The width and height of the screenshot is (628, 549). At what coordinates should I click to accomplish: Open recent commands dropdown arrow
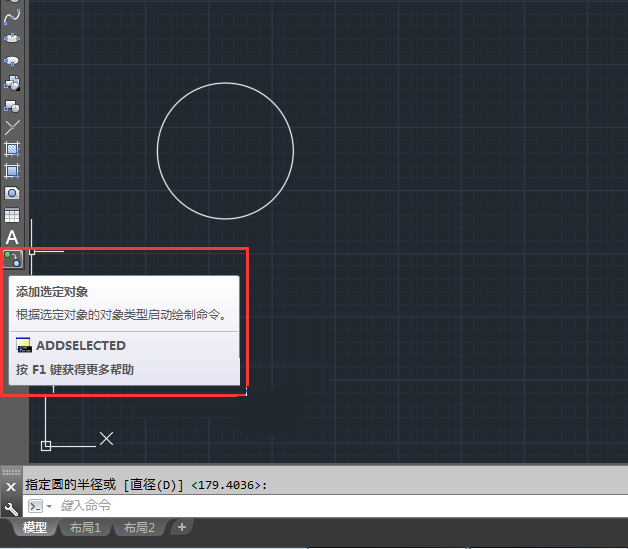49,506
